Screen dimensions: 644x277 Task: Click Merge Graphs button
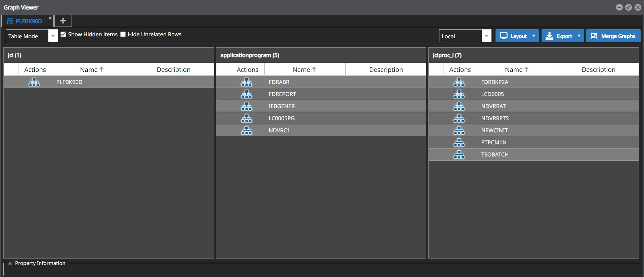point(613,36)
